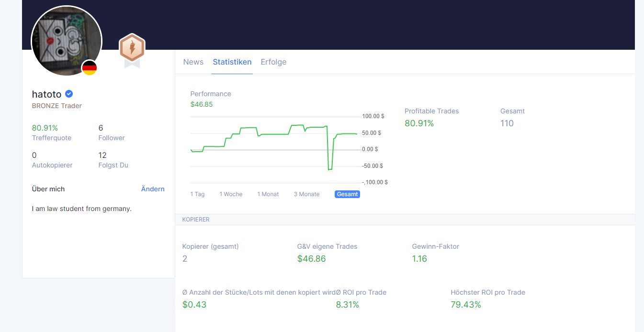Screen dimensions: 644x332
Task: Open the Follower count list
Action: 112,133
